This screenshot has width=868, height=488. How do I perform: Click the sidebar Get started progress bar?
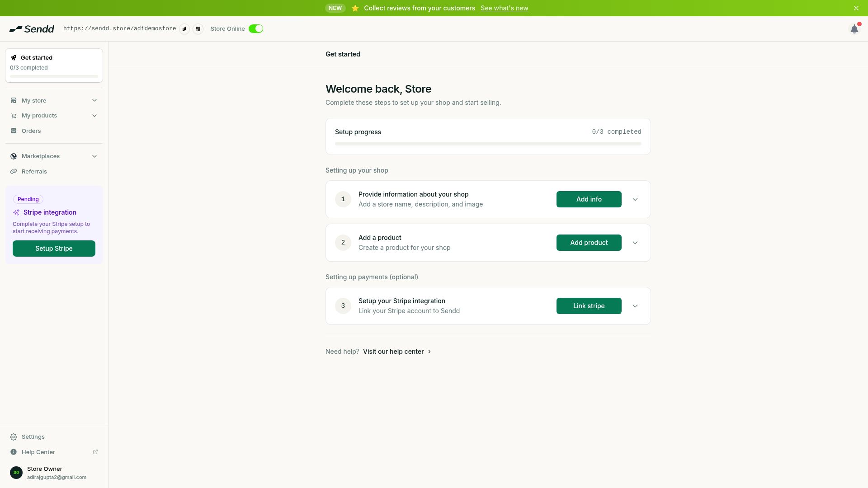pyautogui.click(x=54, y=76)
